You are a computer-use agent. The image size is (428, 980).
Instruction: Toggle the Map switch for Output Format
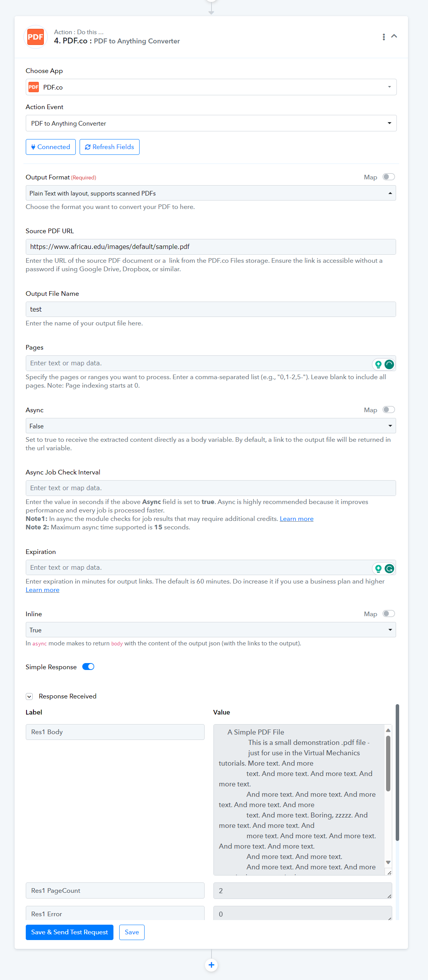[388, 177]
